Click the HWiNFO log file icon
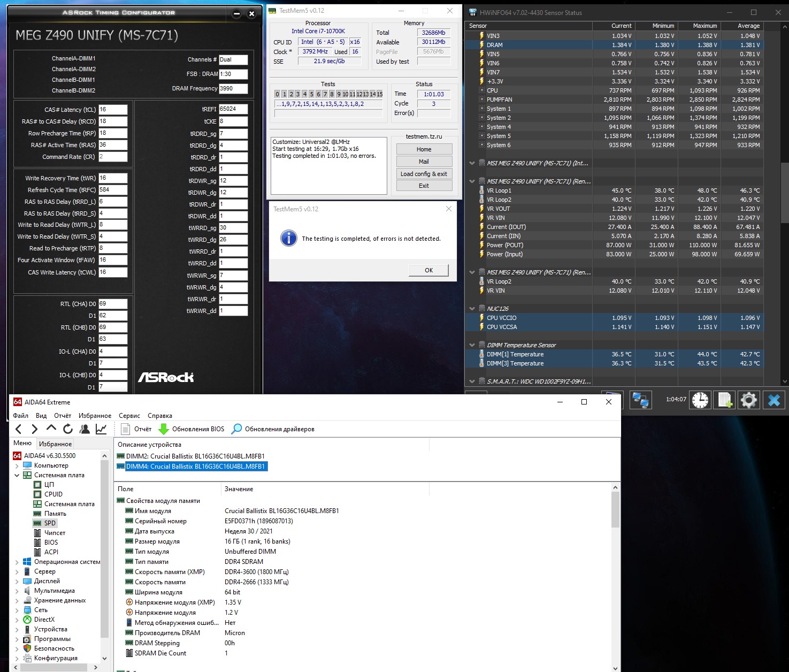The height and width of the screenshot is (672, 789). (725, 400)
